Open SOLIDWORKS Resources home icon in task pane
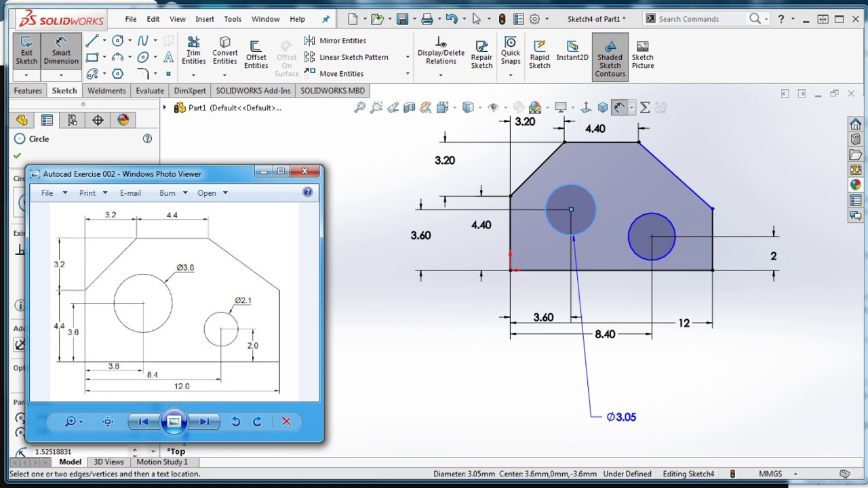The image size is (868, 488). pyautogui.click(x=855, y=124)
